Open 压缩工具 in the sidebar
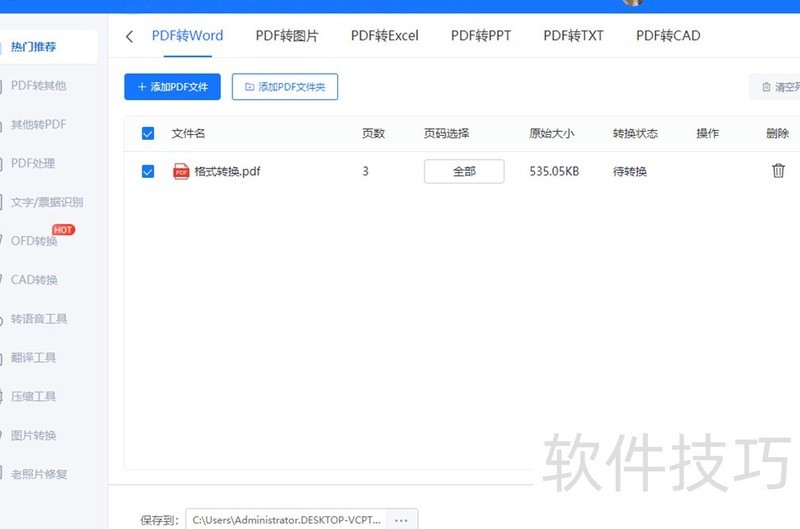The width and height of the screenshot is (800, 529). tap(33, 396)
